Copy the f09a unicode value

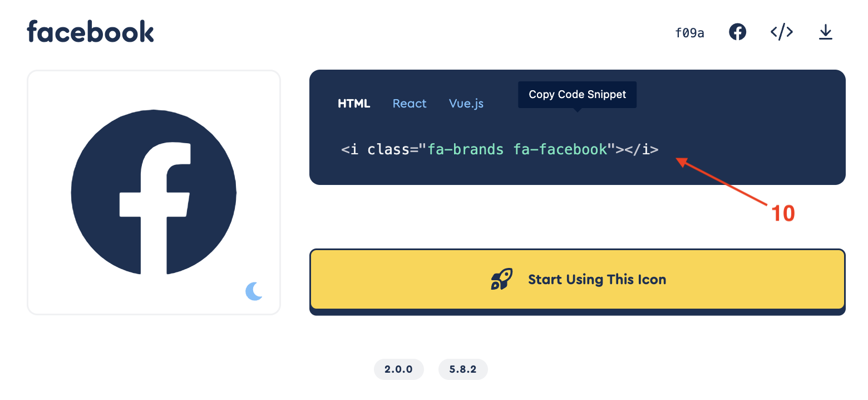(689, 33)
